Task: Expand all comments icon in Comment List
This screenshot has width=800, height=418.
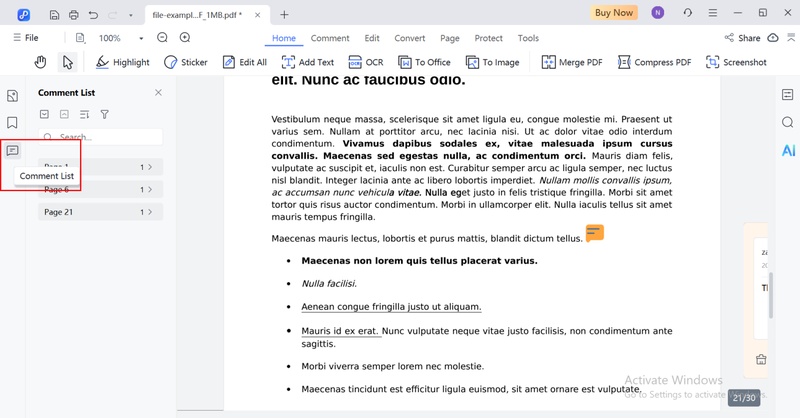Action: [44, 114]
